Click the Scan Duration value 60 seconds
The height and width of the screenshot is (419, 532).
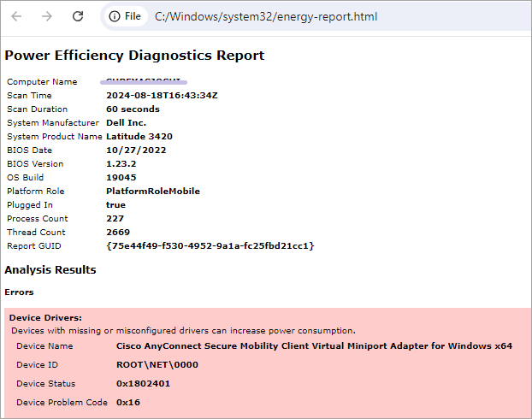tap(133, 109)
